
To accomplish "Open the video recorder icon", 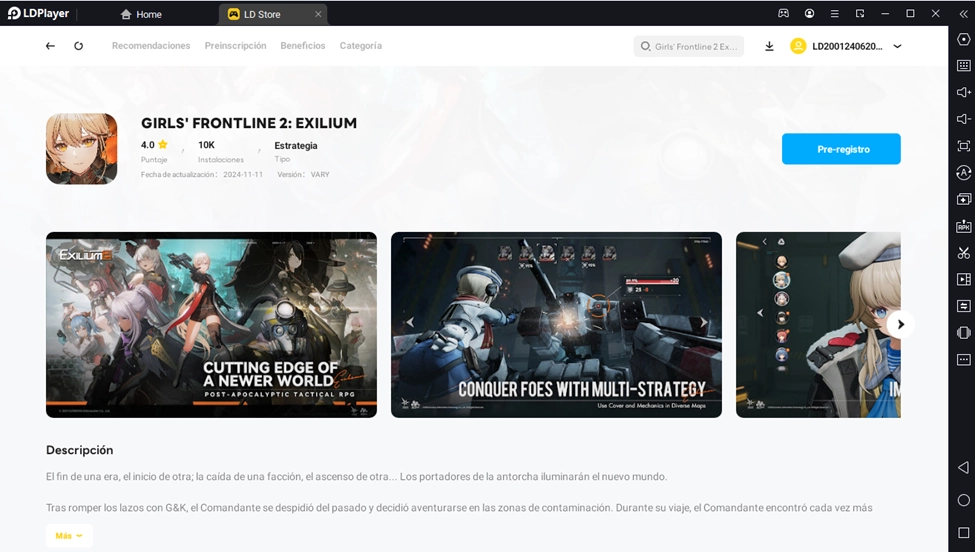I will click(964, 280).
